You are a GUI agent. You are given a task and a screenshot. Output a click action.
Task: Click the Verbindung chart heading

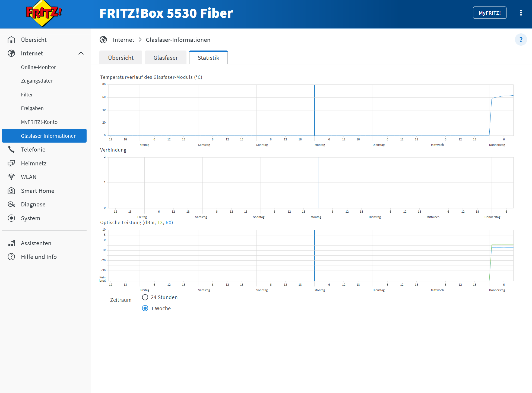113,150
